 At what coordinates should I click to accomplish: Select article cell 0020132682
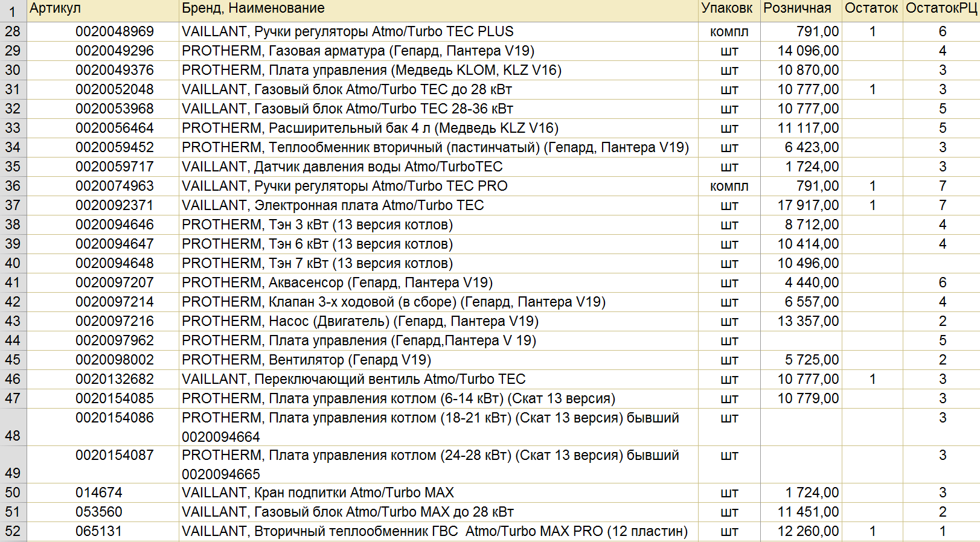click(103, 379)
